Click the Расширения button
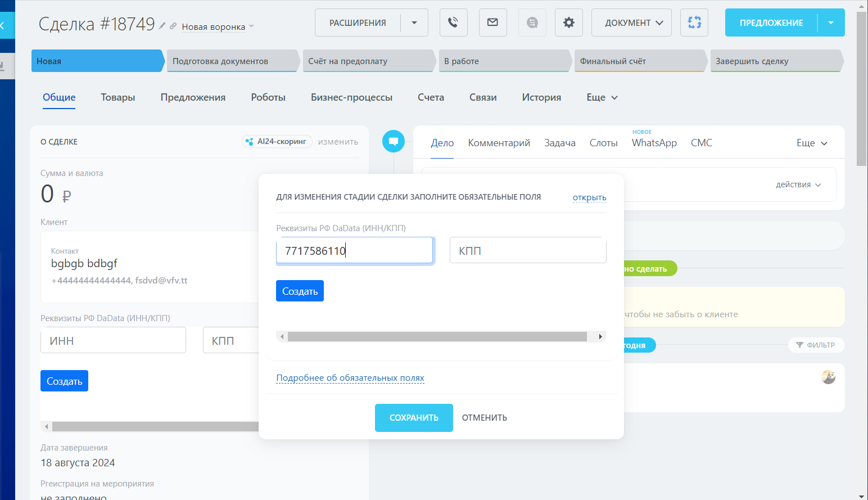This screenshot has width=868, height=500. [358, 22]
